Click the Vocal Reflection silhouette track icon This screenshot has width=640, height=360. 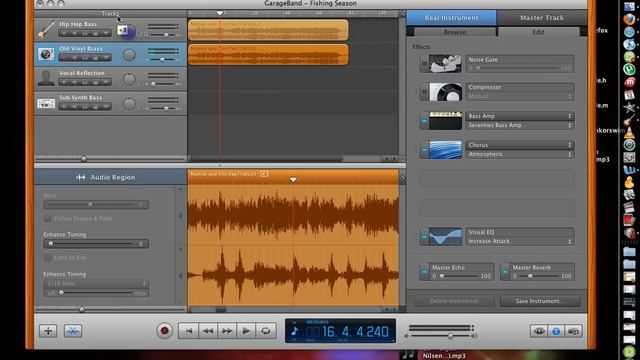point(46,78)
